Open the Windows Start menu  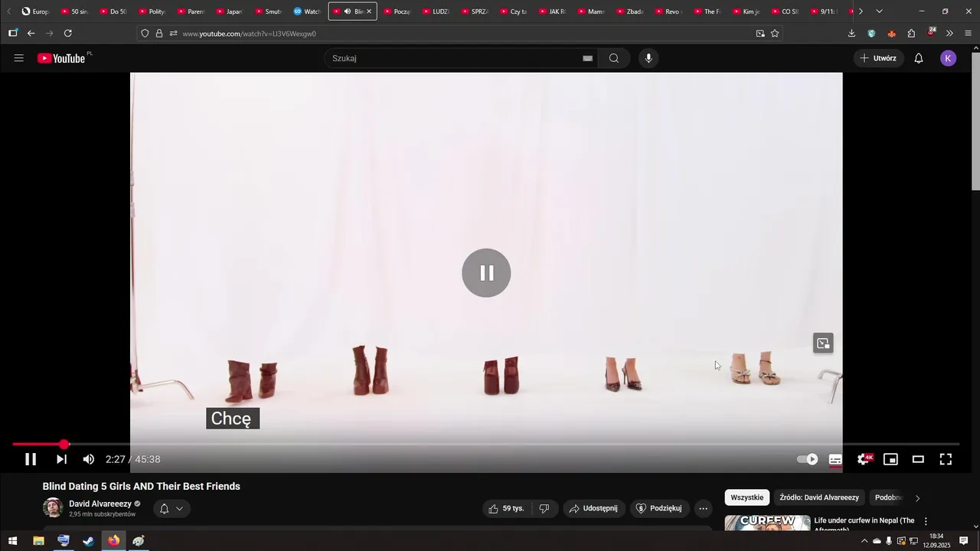(x=12, y=541)
